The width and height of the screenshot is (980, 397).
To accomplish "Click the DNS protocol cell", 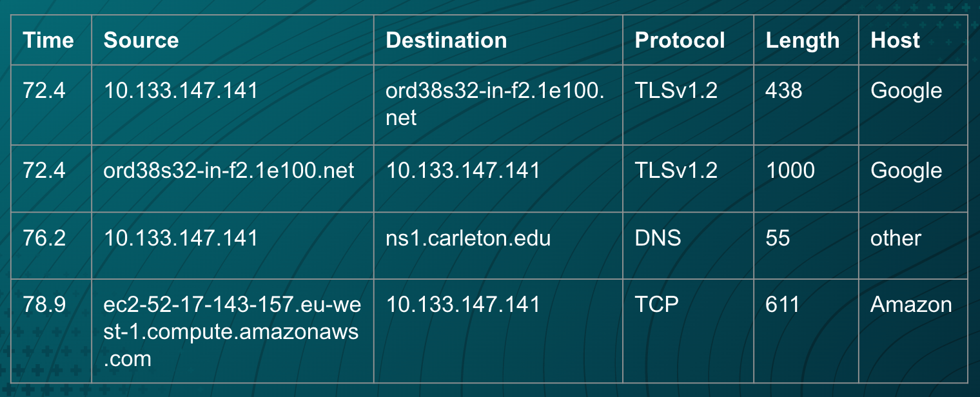I will [658, 238].
